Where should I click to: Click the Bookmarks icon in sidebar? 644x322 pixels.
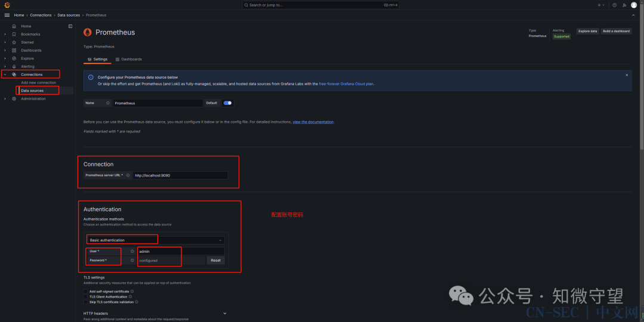pyautogui.click(x=14, y=34)
